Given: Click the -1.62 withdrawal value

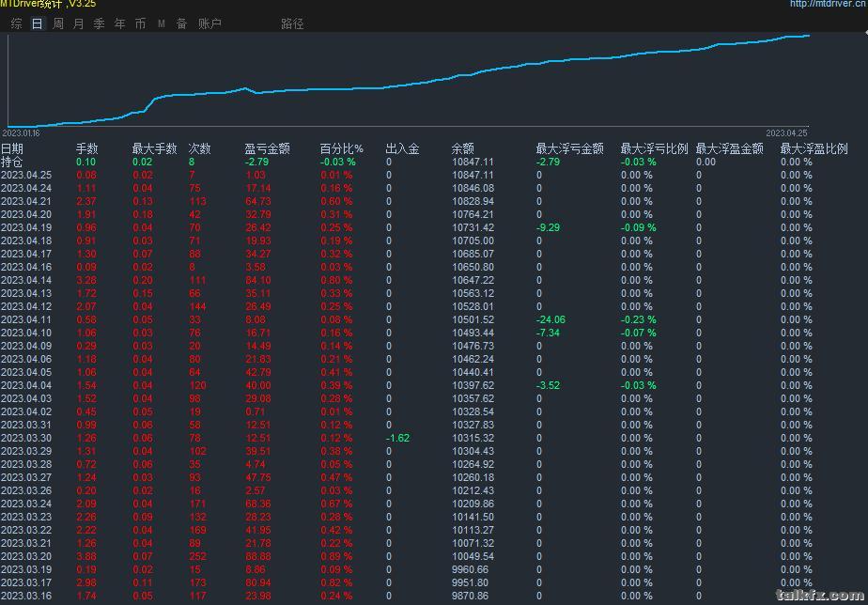Looking at the screenshot, I should pos(397,439).
